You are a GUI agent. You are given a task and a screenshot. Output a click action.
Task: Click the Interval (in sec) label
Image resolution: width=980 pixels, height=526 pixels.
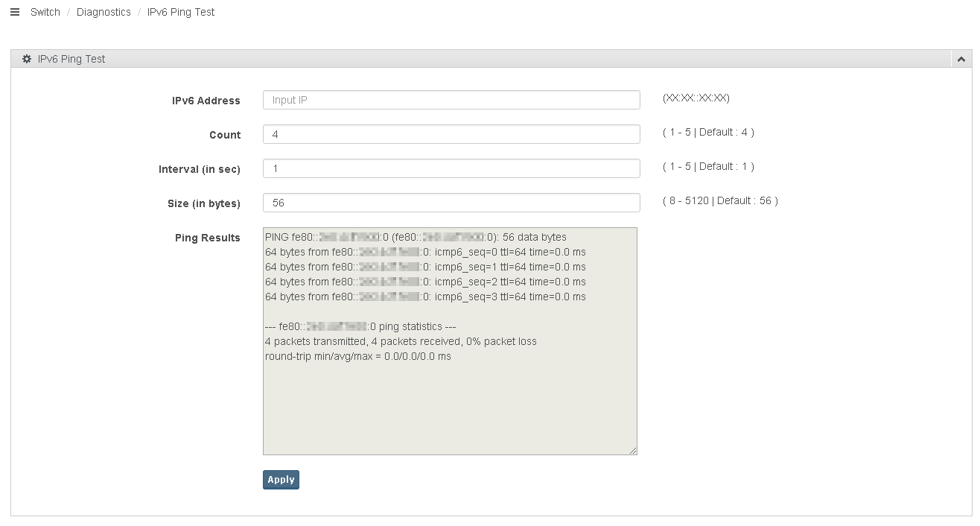point(200,169)
